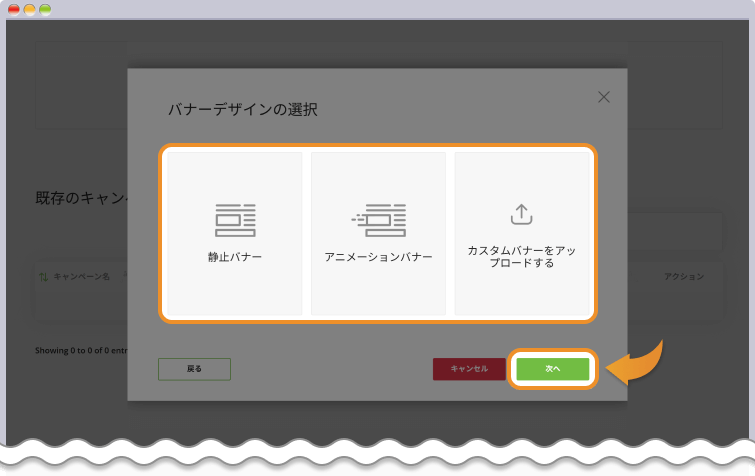Click the 既存のキャンペーン section heading
Image resolution: width=755 pixels, height=476 pixels.
(80, 198)
